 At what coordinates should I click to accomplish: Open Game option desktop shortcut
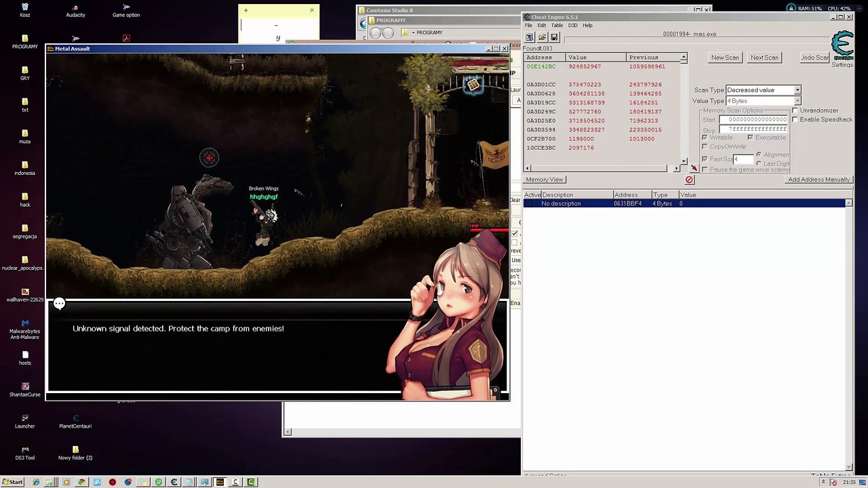[126, 10]
